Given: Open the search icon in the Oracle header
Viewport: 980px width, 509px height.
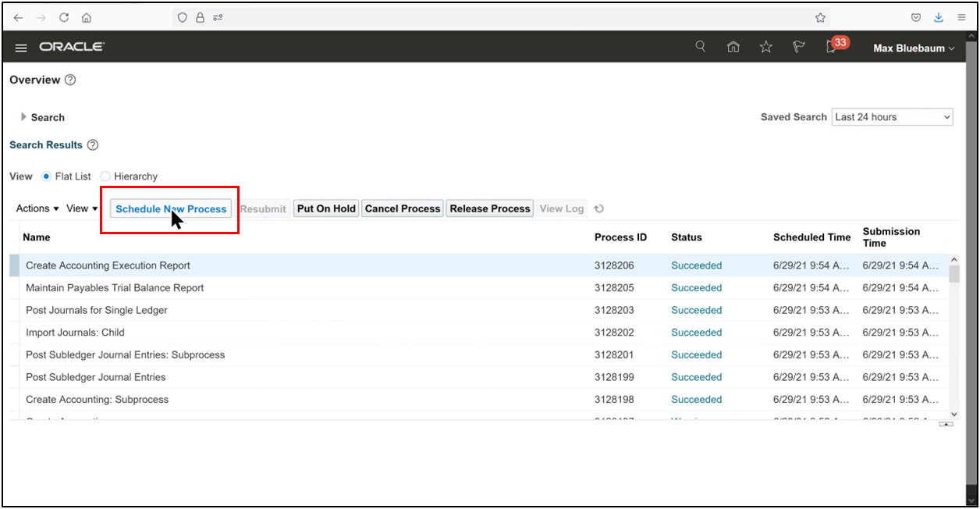Looking at the screenshot, I should pyautogui.click(x=700, y=47).
